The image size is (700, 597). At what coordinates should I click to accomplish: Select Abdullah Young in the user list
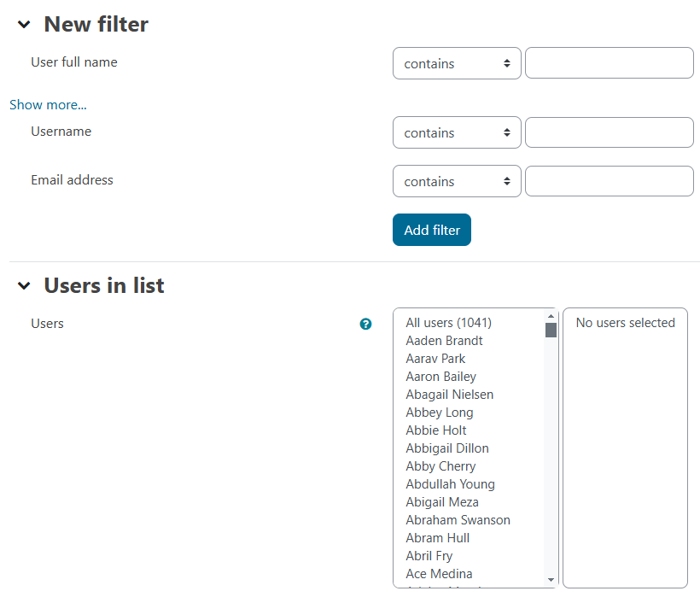(x=451, y=484)
